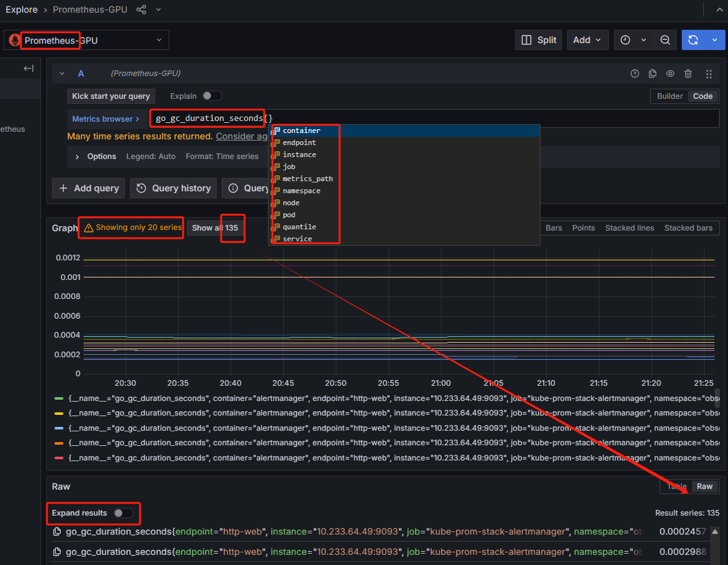Toggle the green legend series swatch
The width and height of the screenshot is (728, 565).
[x=58, y=398]
